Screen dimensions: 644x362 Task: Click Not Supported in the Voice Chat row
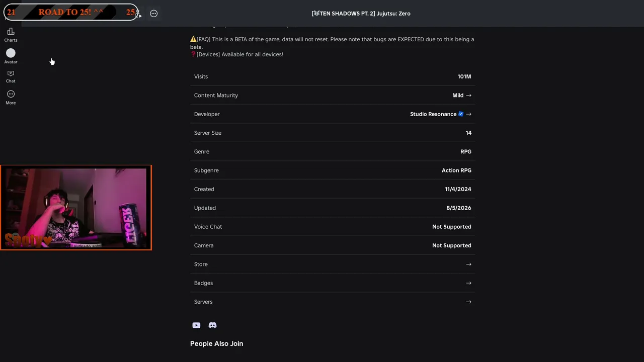452,227
